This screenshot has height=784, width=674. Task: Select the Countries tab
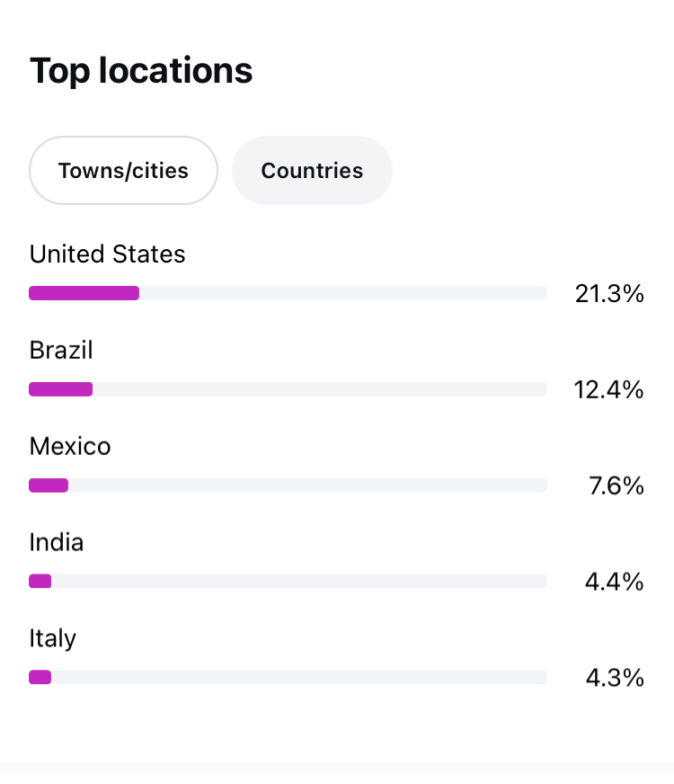pos(312,171)
